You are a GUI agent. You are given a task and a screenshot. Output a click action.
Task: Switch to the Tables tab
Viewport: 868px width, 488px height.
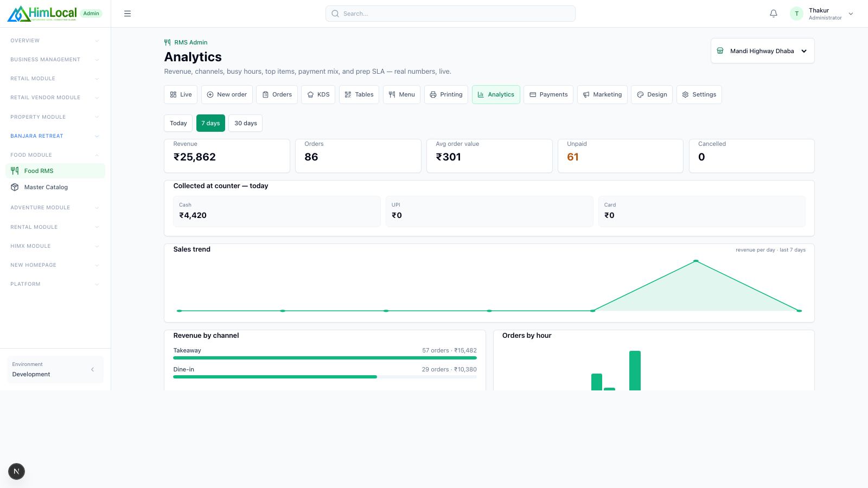359,94
